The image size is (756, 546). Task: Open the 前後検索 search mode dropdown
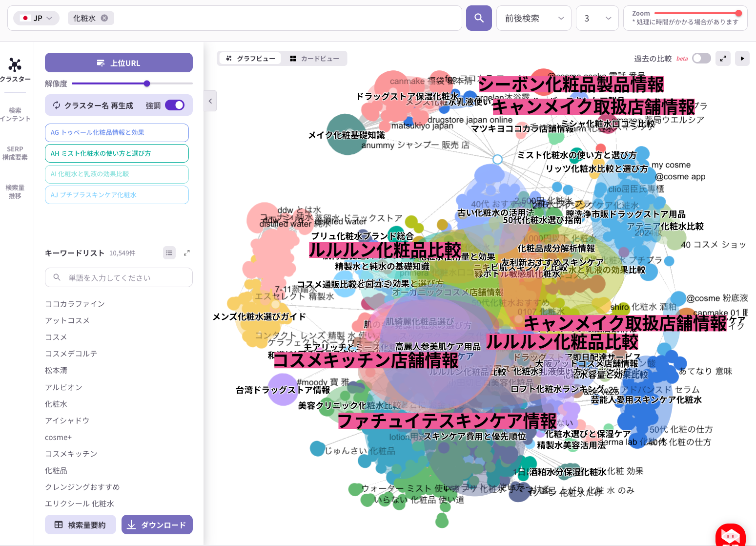(534, 18)
